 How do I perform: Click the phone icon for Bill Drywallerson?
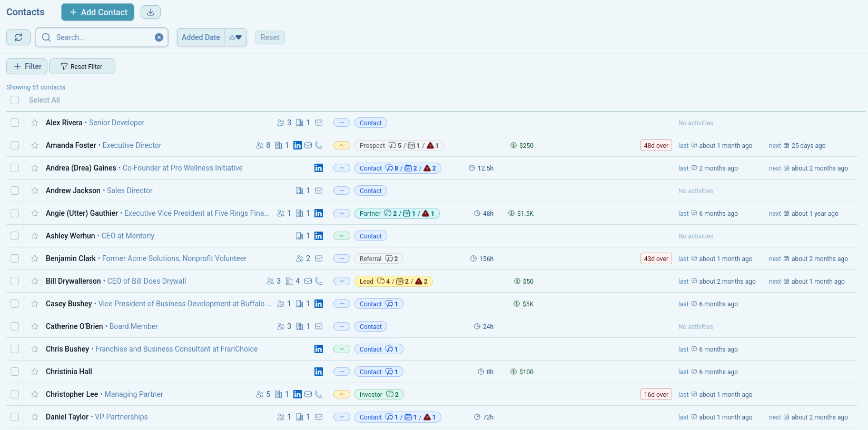point(319,281)
